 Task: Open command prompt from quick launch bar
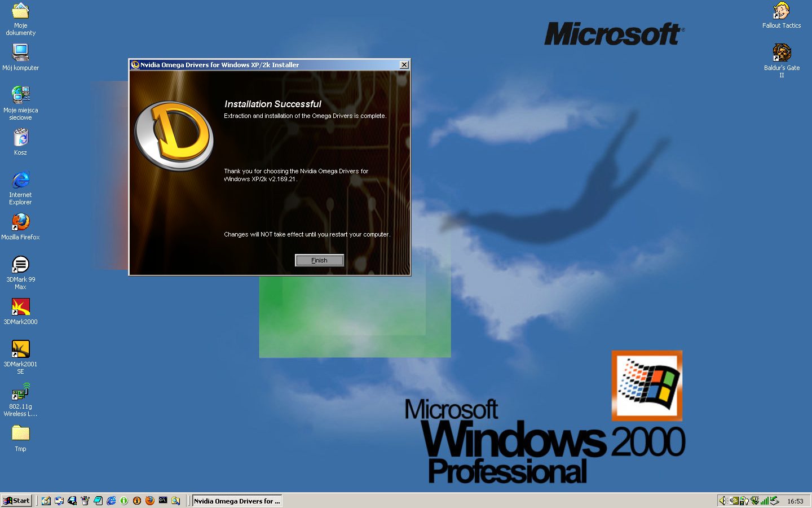coord(163,501)
